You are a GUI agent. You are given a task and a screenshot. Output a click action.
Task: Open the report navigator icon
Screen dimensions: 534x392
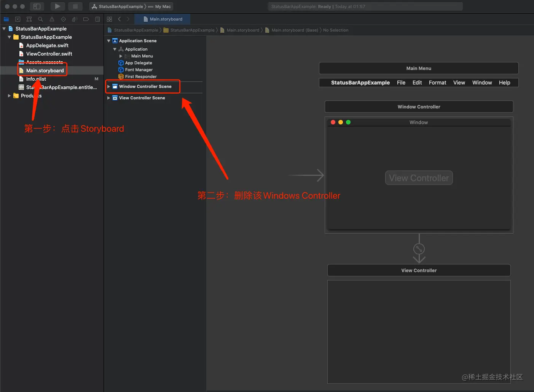[97, 19]
